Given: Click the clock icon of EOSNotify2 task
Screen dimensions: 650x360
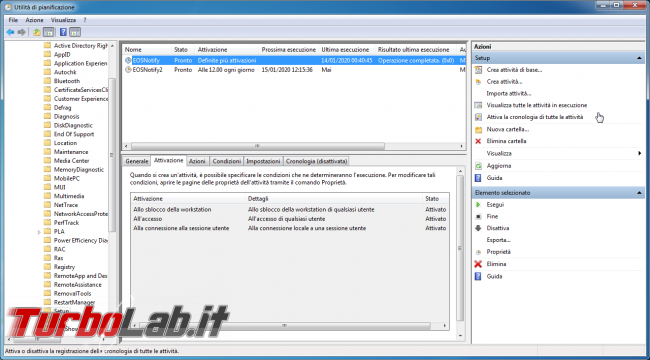Looking at the screenshot, I should (128, 70).
